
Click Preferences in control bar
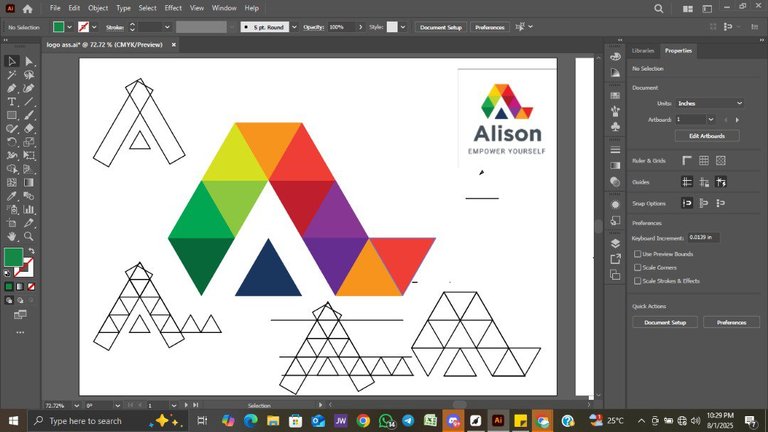489,27
